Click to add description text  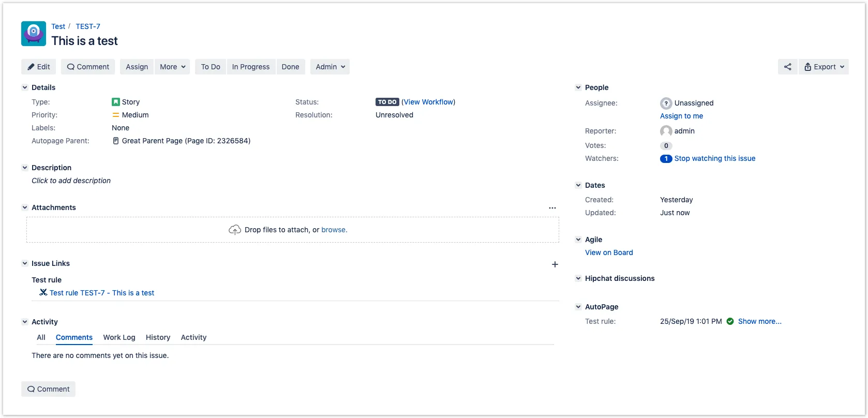pos(71,181)
